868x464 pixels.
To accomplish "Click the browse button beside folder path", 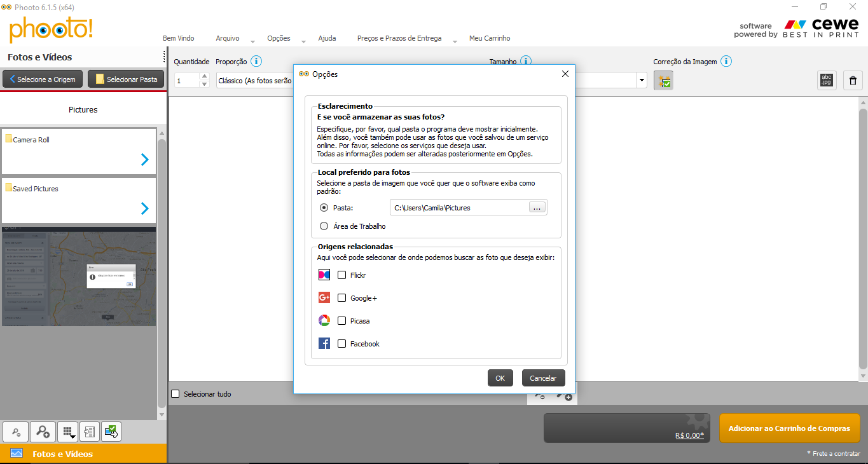I will 537,208.
